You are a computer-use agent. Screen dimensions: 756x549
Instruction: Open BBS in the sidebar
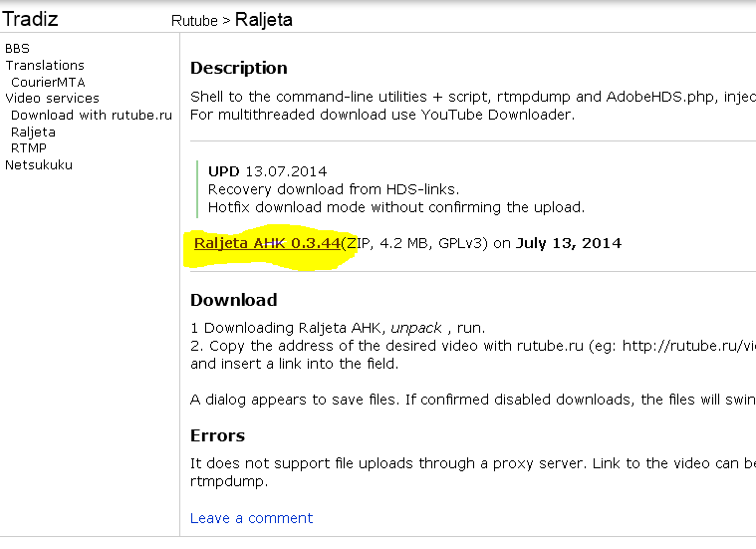(x=17, y=48)
